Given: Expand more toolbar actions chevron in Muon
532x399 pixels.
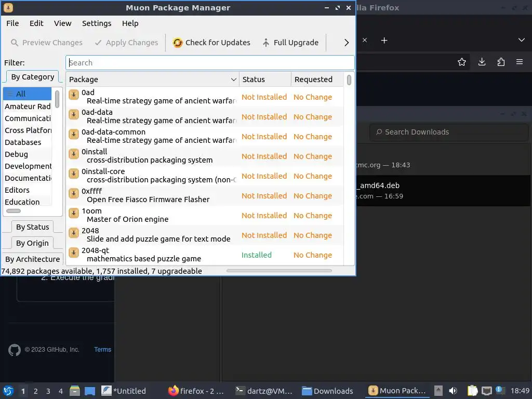Looking at the screenshot, I should 347,43.
